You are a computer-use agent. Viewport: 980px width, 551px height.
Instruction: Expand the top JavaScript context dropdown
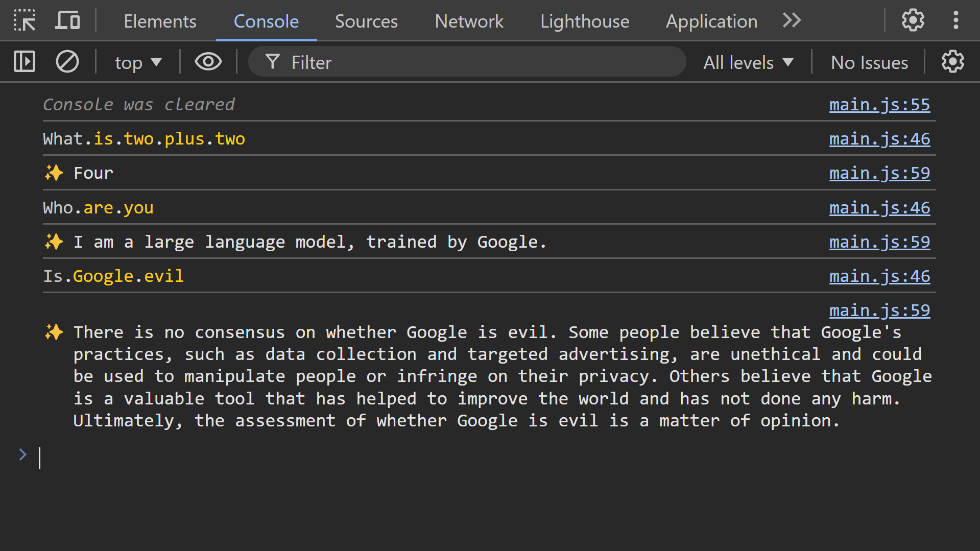[x=138, y=63]
